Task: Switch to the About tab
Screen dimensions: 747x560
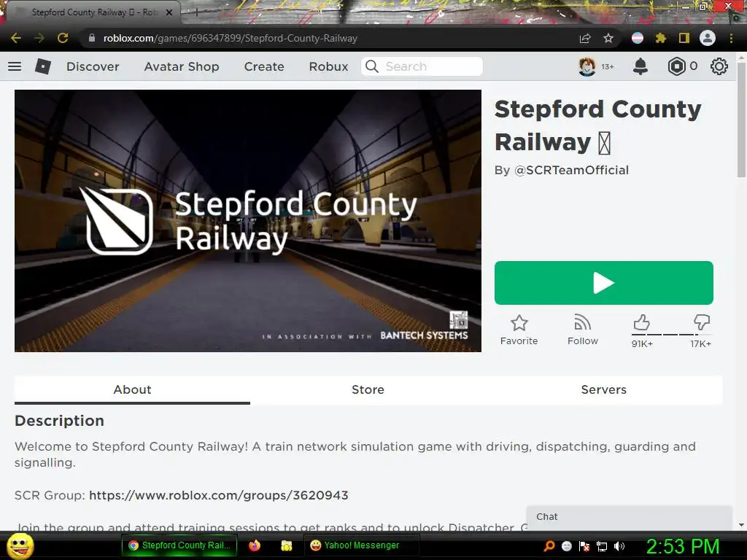Action: point(132,389)
